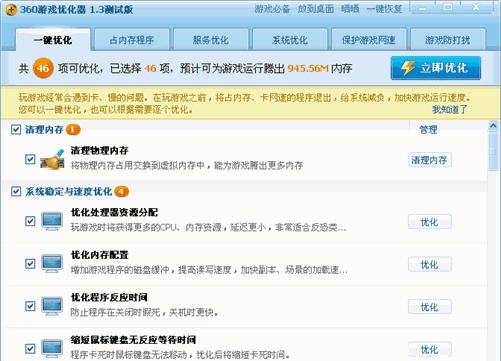Open the 游戏防打扰 tab
The width and height of the screenshot is (501, 361).
click(x=448, y=40)
